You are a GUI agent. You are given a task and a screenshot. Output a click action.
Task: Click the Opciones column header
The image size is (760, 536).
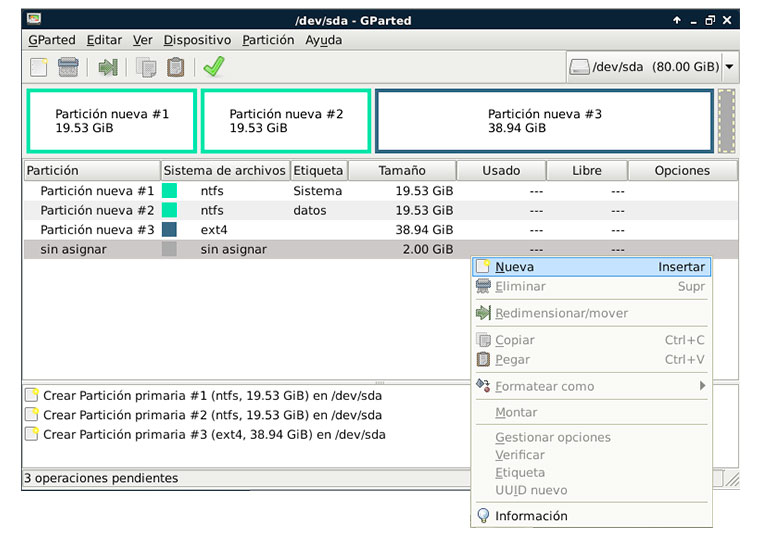[682, 171]
